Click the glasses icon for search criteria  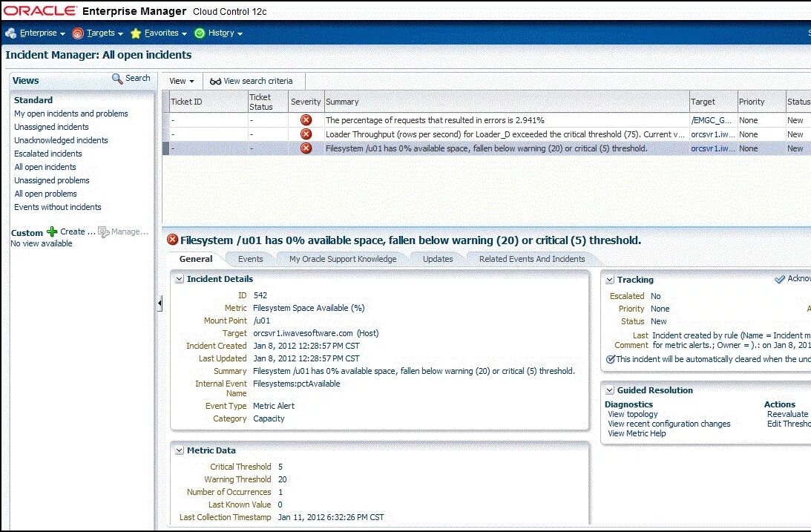coord(215,81)
